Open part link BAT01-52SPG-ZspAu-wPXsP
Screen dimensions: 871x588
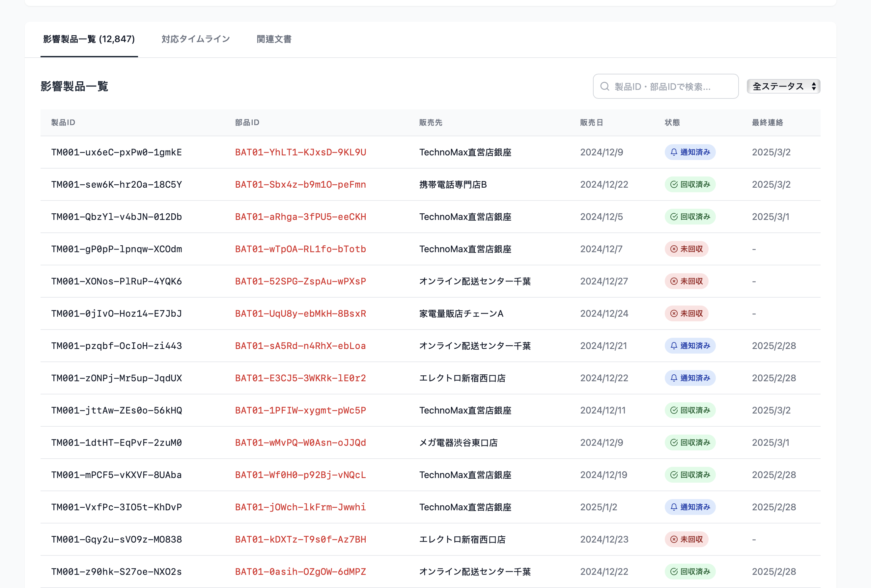click(x=300, y=281)
